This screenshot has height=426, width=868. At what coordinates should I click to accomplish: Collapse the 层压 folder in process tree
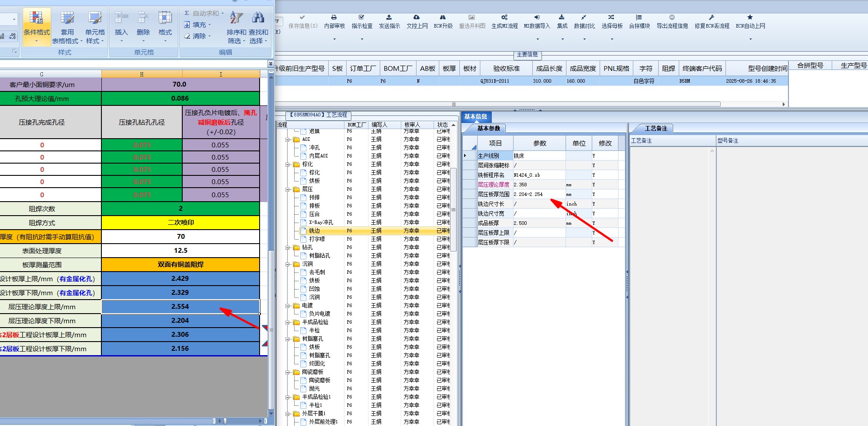pyautogui.click(x=288, y=189)
